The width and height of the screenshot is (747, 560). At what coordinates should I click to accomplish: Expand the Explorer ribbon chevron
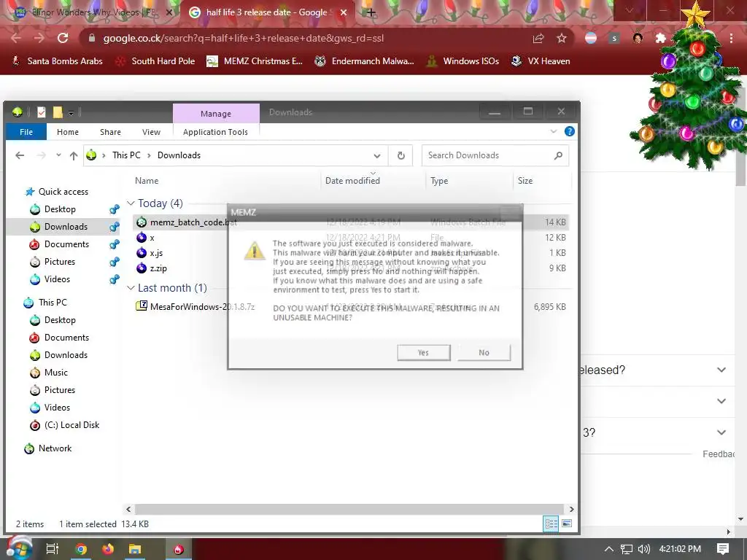pyautogui.click(x=553, y=131)
